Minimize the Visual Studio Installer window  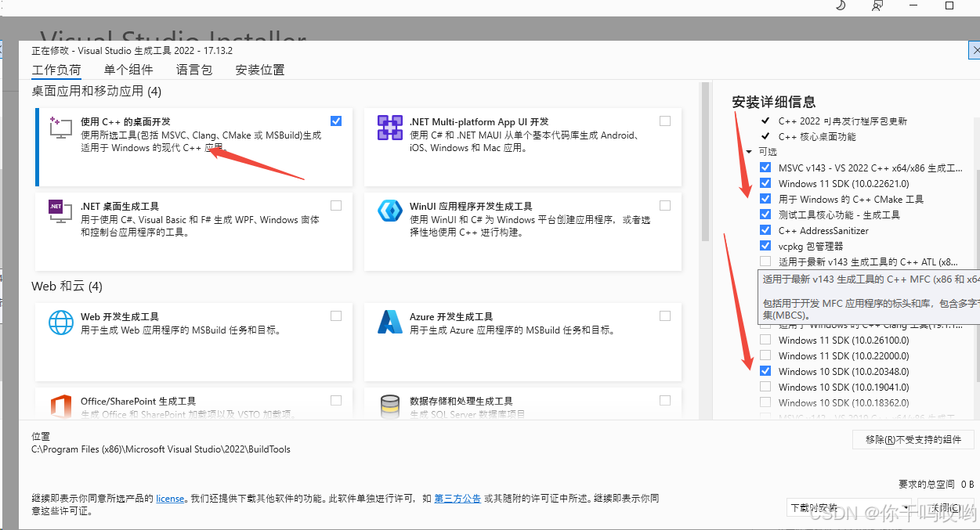913,5
